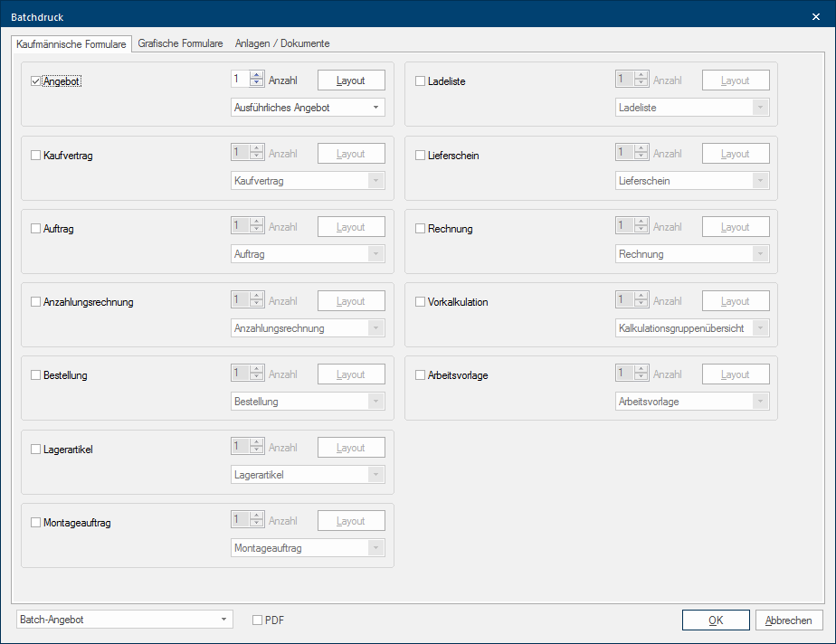Expand the Batch-Angebot dropdown
The height and width of the screenshot is (644, 836).
(x=124, y=620)
